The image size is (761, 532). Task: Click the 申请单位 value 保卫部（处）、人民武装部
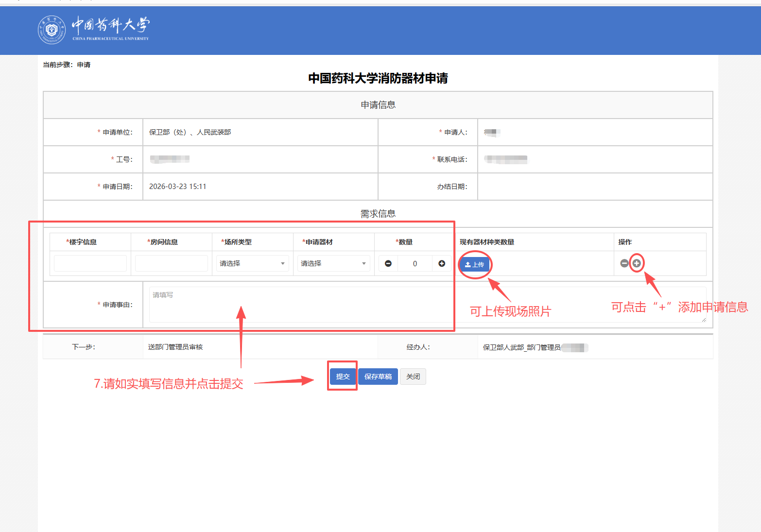coord(190,132)
